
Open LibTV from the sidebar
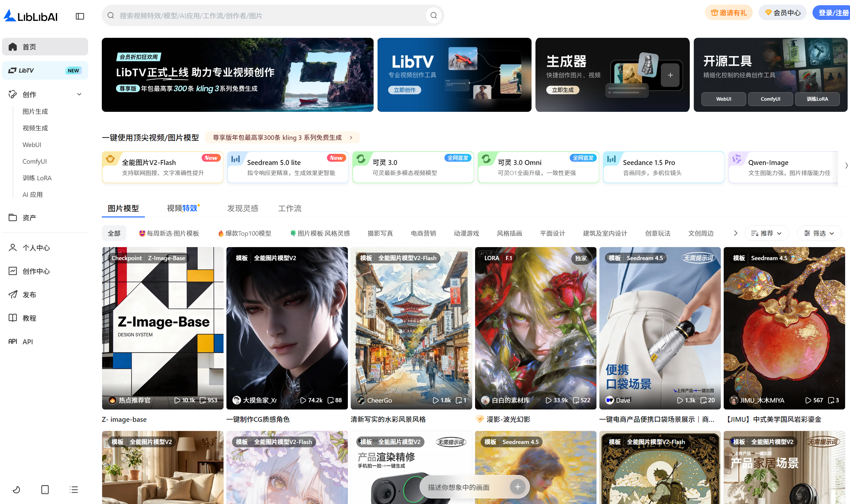[x=27, y=70]
